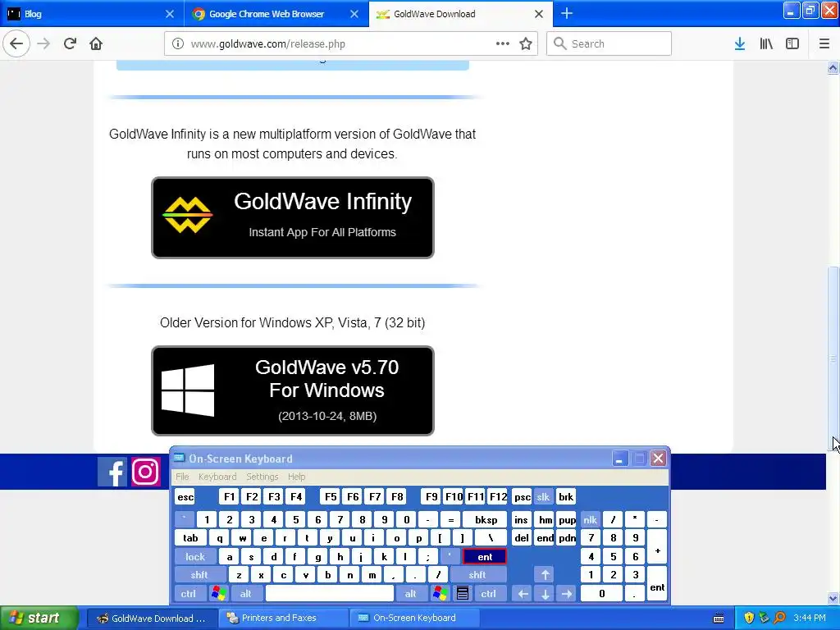Click the tab key on keyboard
Screen dimensions: 840x630
pyautogui.click(x=190, y=538)
